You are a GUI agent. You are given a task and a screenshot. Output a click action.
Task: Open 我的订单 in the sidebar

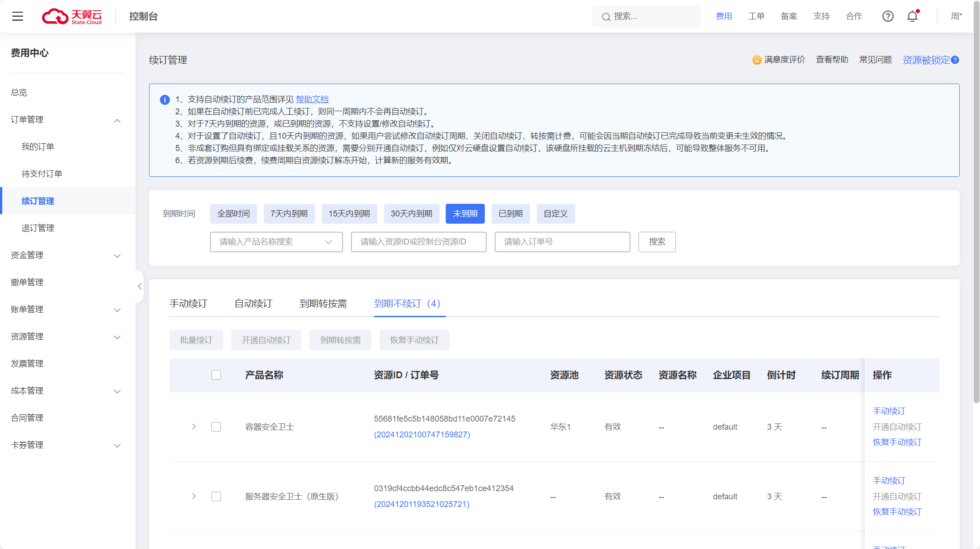coord(38,146)
